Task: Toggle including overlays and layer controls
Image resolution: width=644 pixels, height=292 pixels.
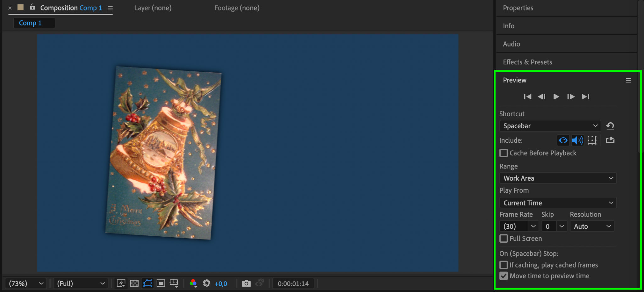Action: point(592,140)
